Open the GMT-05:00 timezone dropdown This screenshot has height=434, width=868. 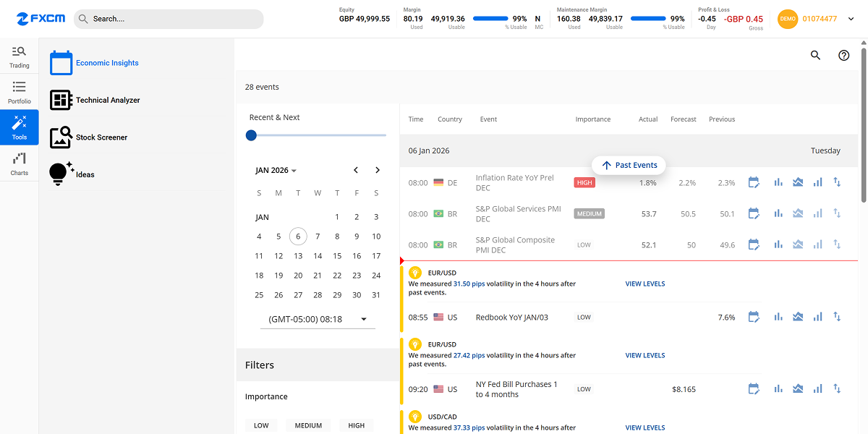click(x=363, y=319)
